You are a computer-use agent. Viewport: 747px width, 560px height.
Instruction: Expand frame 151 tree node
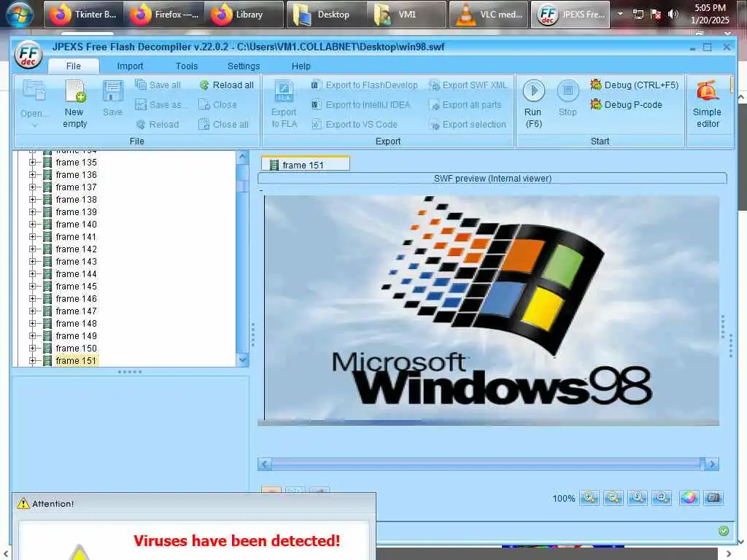click(32, 360)
